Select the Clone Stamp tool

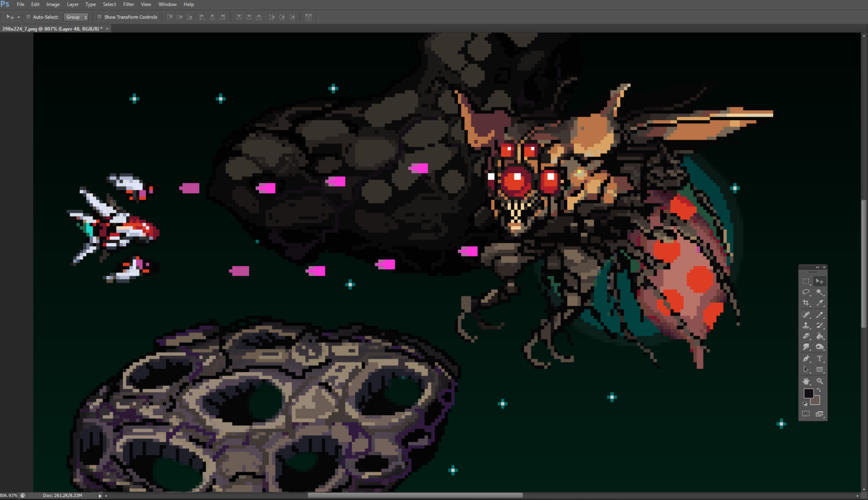806,325
